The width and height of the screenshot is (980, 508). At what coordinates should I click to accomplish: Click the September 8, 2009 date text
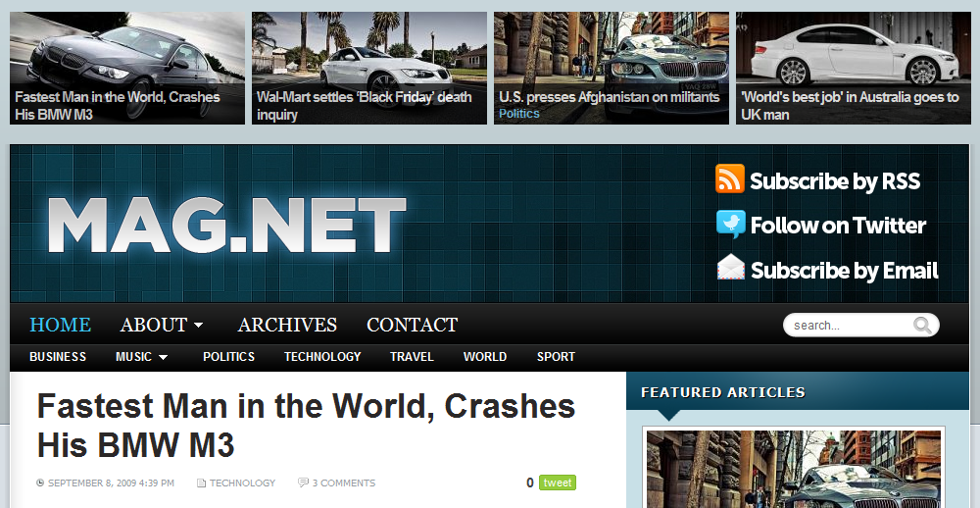(x=112, y=483)
